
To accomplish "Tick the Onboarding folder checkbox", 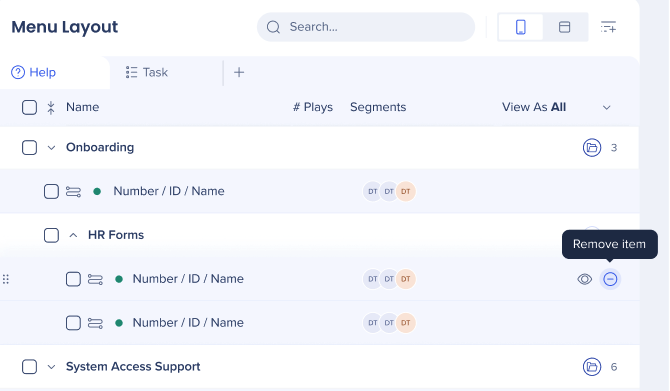I will [29, 148].
